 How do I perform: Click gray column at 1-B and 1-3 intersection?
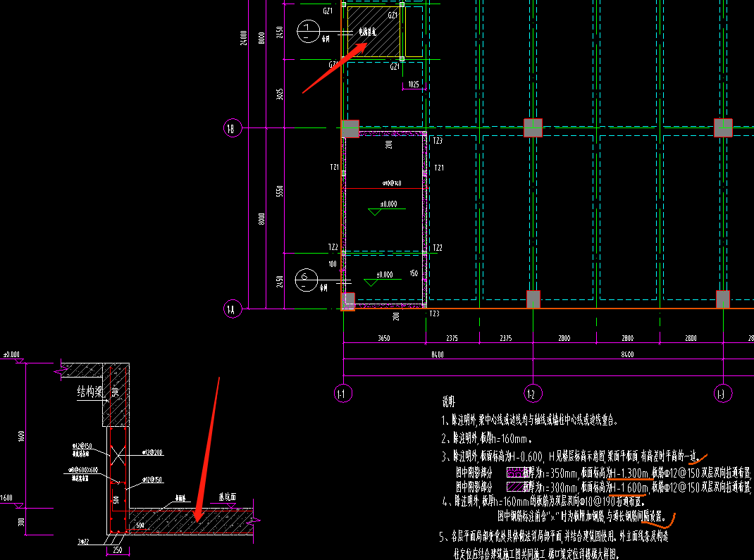pyautogui.click(x=723, y=128)
